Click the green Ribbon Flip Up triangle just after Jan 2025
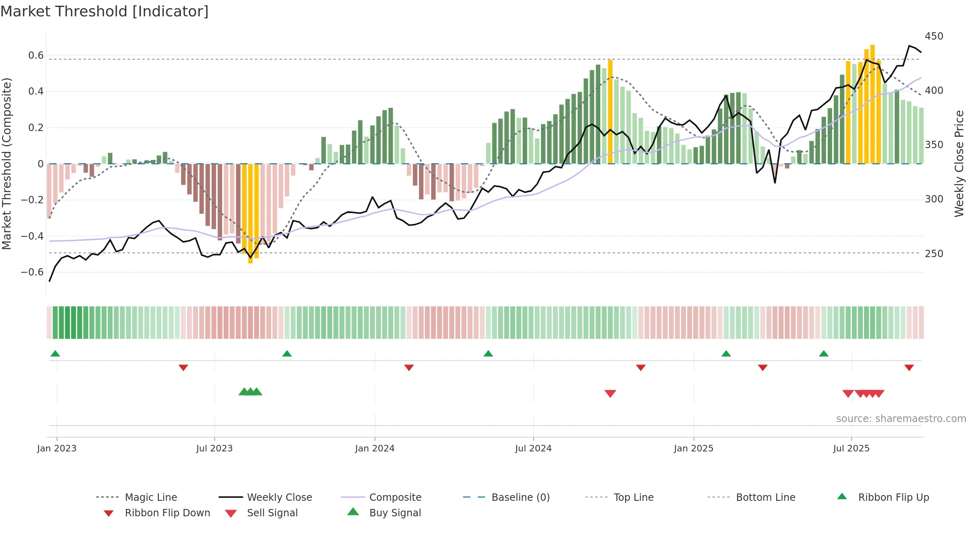 click(726, 353)
